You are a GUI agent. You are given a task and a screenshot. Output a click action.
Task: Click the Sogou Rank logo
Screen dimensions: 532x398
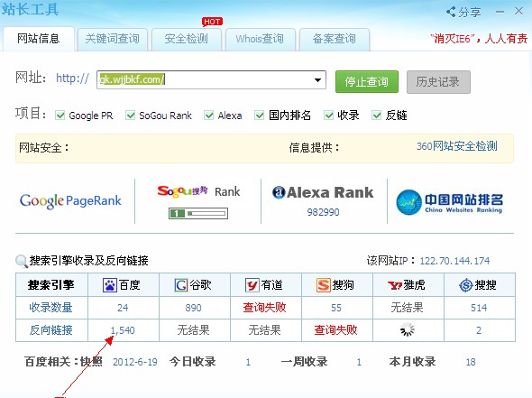(198, 191)
